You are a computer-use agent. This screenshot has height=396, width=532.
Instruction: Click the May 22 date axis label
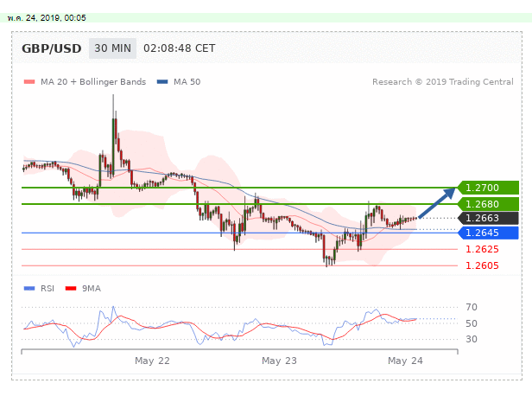(x=152, y=361)
